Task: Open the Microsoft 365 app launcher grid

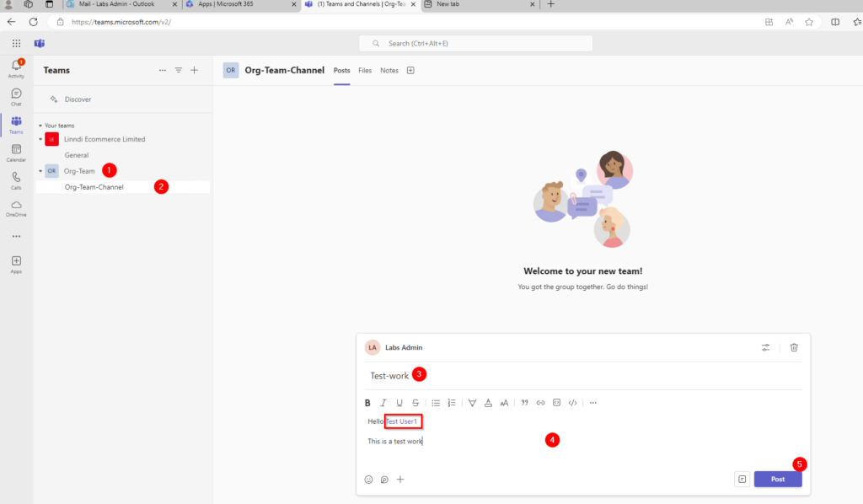Action: 17,44
